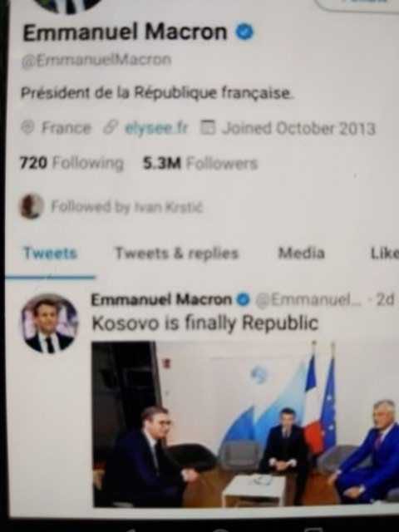Switch to the Tweets & replies tab
Image resolution: width=399 pixels, height=532 pixels.
point(177,254)
